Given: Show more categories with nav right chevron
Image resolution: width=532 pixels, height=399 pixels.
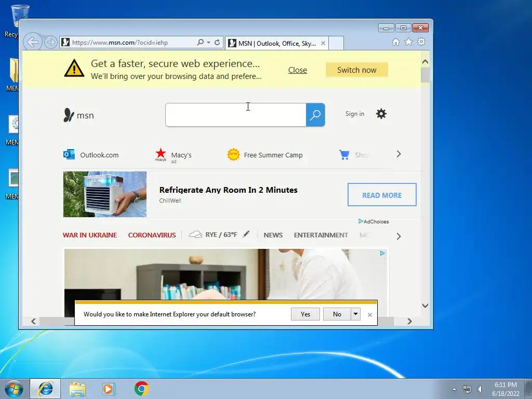Looking at the screenshot, I should tap(398, 236).
